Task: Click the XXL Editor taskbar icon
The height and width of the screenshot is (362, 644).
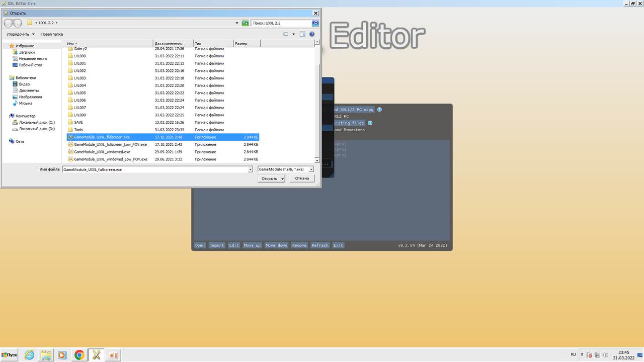Action: tap(96, 355)
